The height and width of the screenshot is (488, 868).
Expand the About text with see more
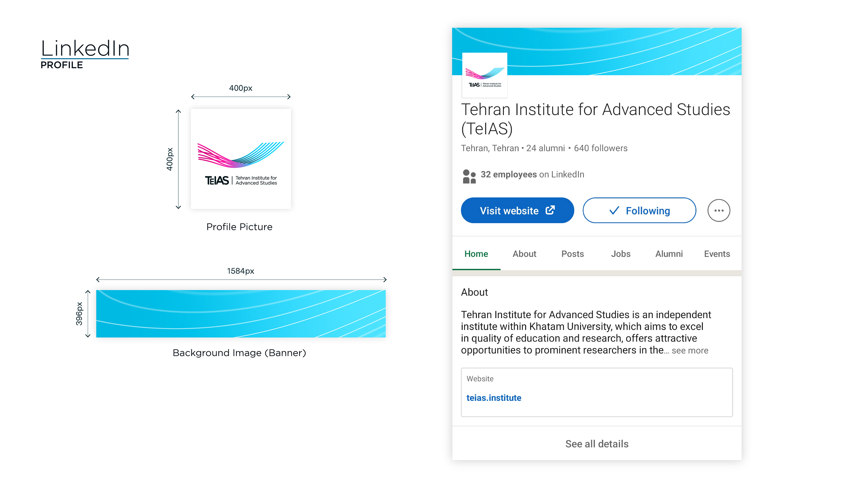pos(689,351)
